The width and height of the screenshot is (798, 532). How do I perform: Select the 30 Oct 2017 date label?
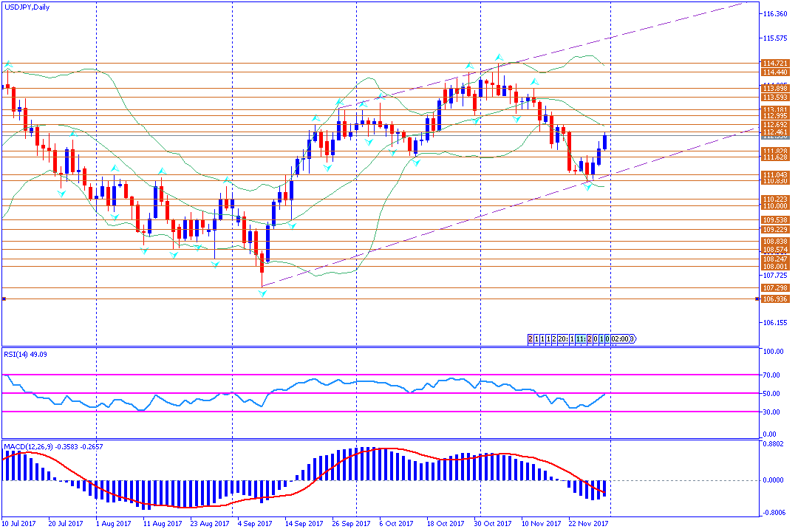pos(493,524)
